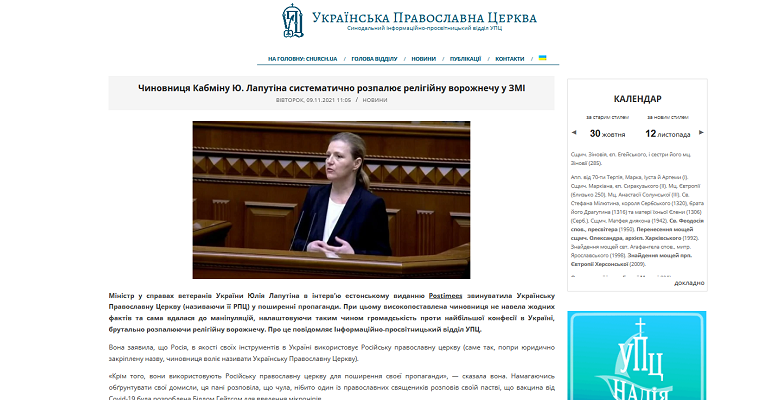Select 12 листопада new-style date
The height and width of the screenshot is (400, 772).
(668, 133)
